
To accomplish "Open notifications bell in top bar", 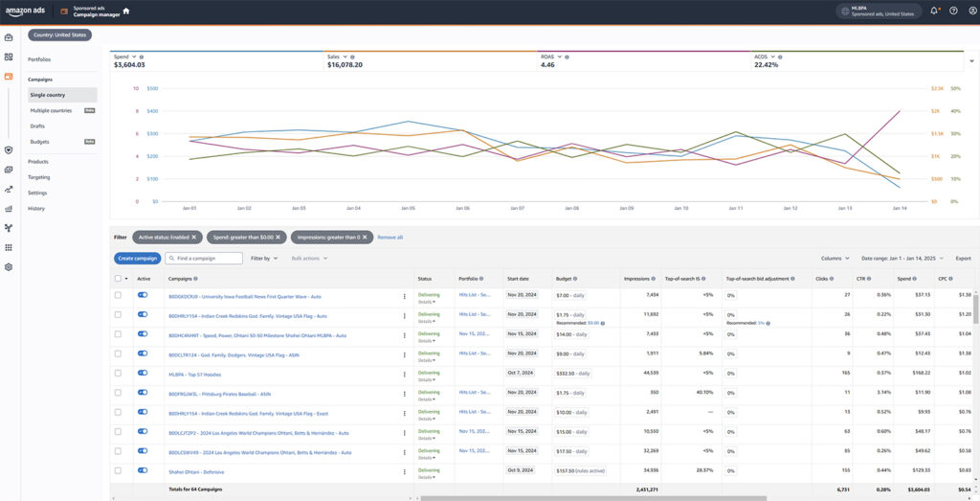I will pos(934,11).
